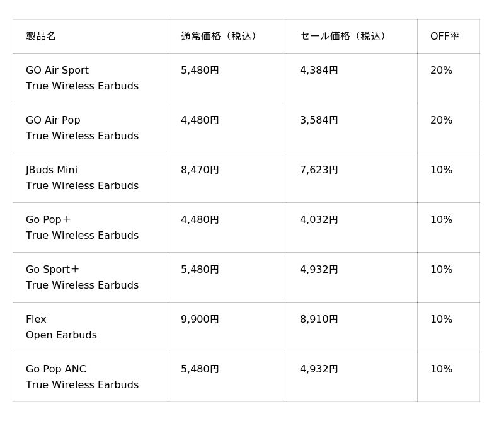Click the 製品名 column header
The height and width of the screenshot is (421, 504).
click(x=41, y=37)
